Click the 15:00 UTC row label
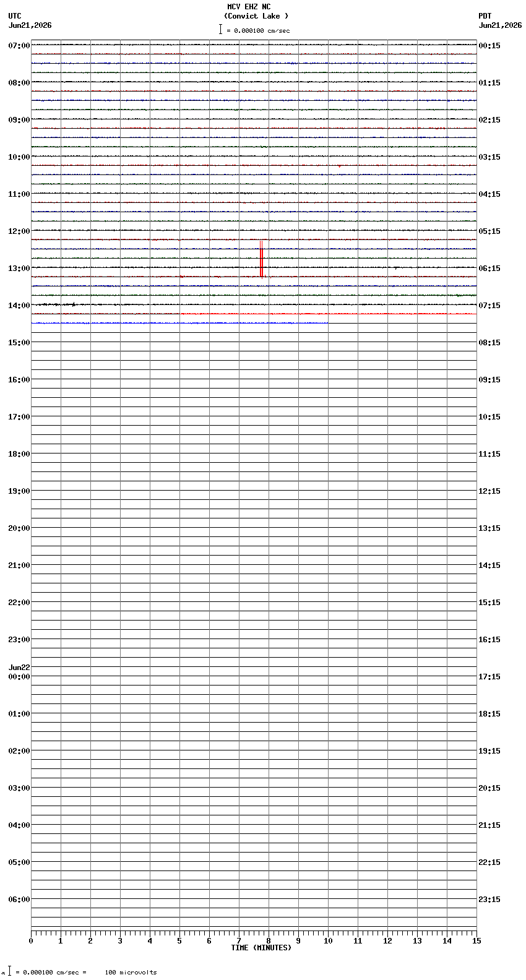 click(19, 343)
